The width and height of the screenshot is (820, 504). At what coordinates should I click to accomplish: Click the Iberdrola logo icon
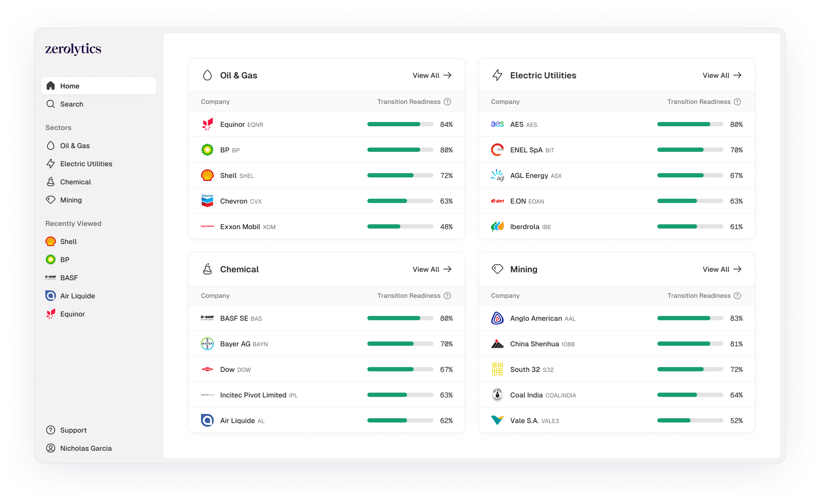(x=497, y=227)
